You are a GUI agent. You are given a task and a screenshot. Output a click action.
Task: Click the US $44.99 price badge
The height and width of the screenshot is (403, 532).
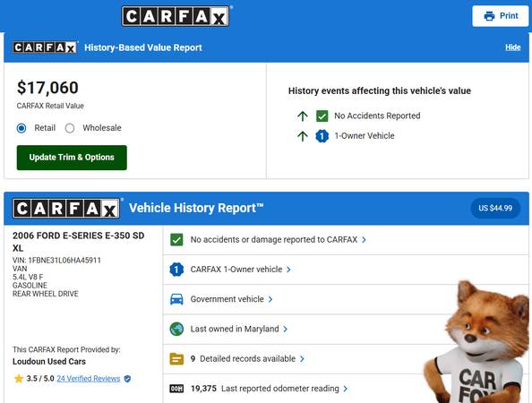[495, 209]
